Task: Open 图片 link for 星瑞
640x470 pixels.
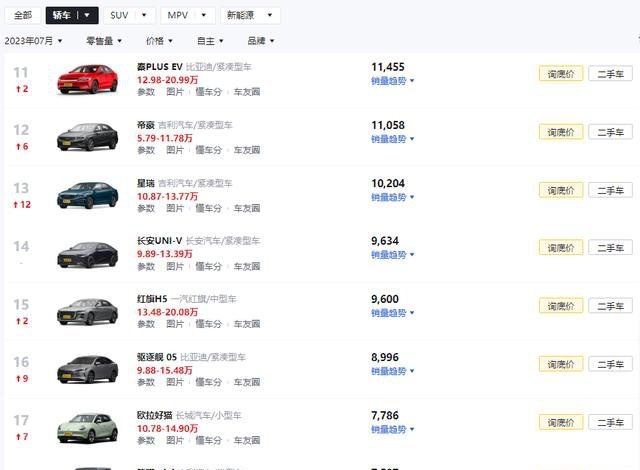Action: click(175, 208)
